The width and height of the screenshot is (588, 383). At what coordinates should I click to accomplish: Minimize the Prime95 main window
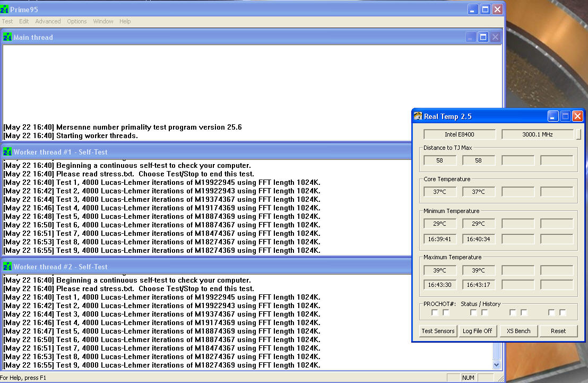pyautogui.click(x=472, y=10)
